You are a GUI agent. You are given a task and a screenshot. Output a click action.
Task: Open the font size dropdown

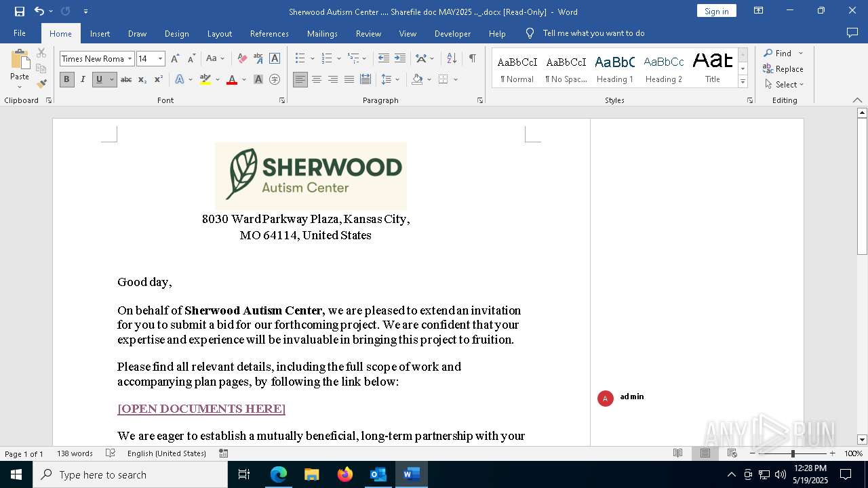tap(161, 59)
